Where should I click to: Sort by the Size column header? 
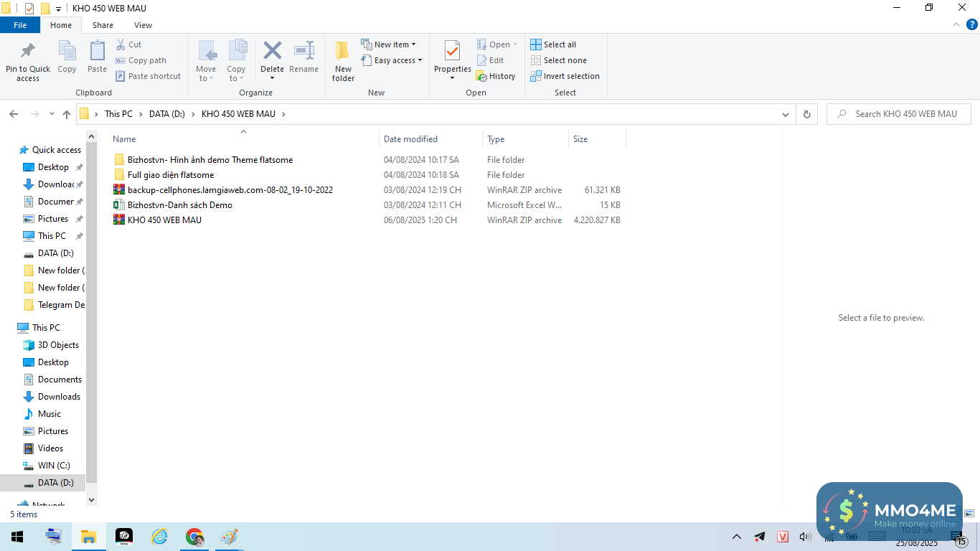(597, 139)
